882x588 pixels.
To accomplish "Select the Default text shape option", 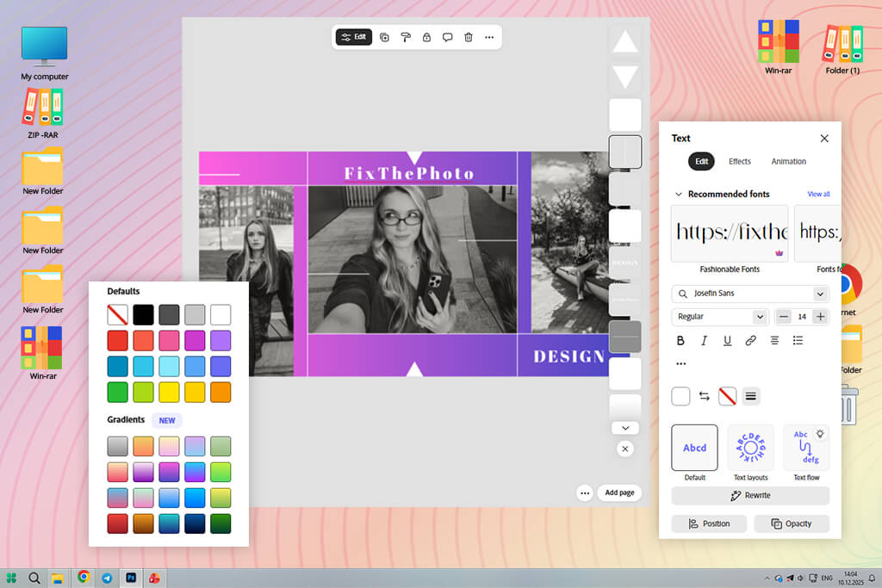I will pyautogui.click(x=695, y=448).
